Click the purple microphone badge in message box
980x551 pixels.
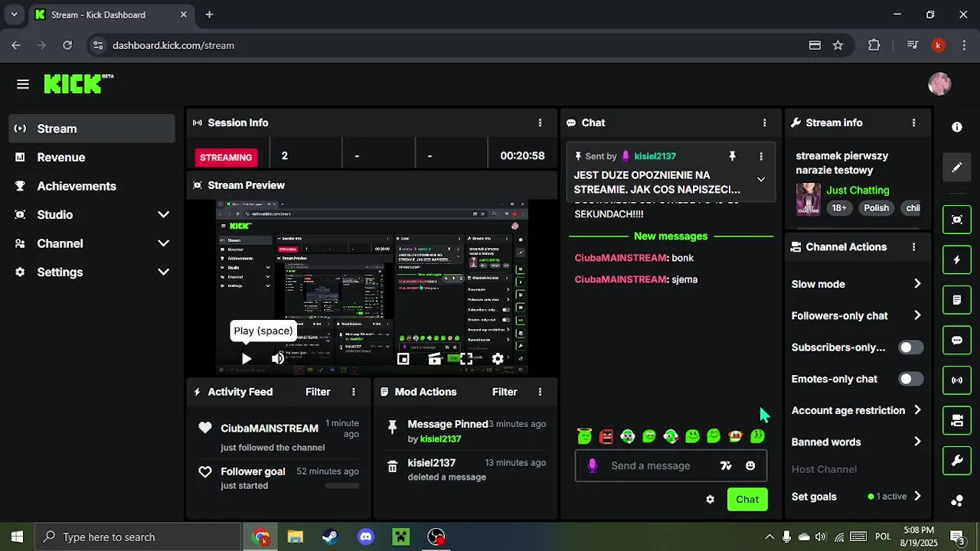tap(592, 465)
